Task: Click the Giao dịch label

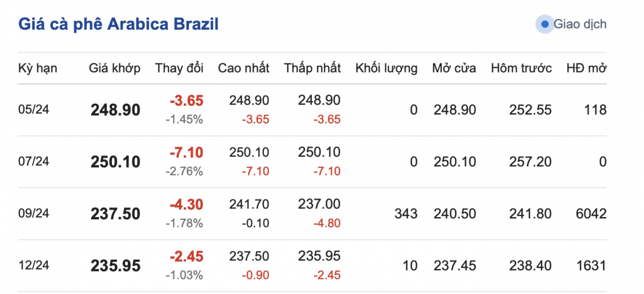Action: point(580,25)
